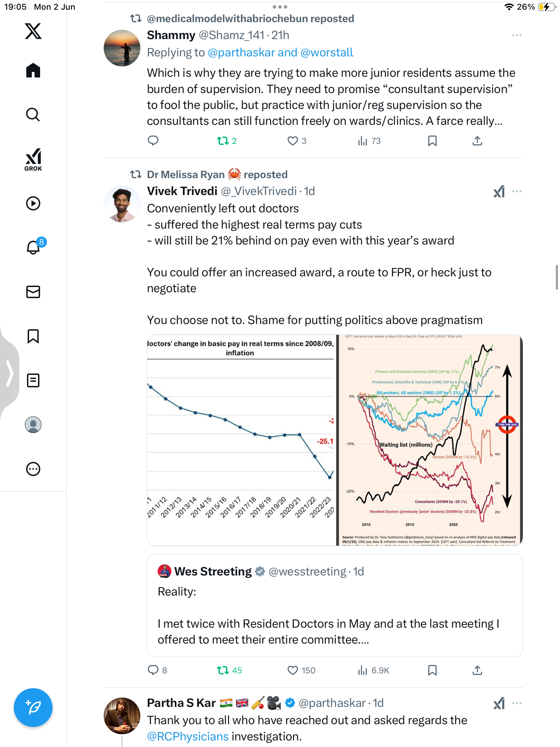This screenshot has width=560, height=747.
Task: Open Messages envelope in the sidebar
Action: [33, 292]
